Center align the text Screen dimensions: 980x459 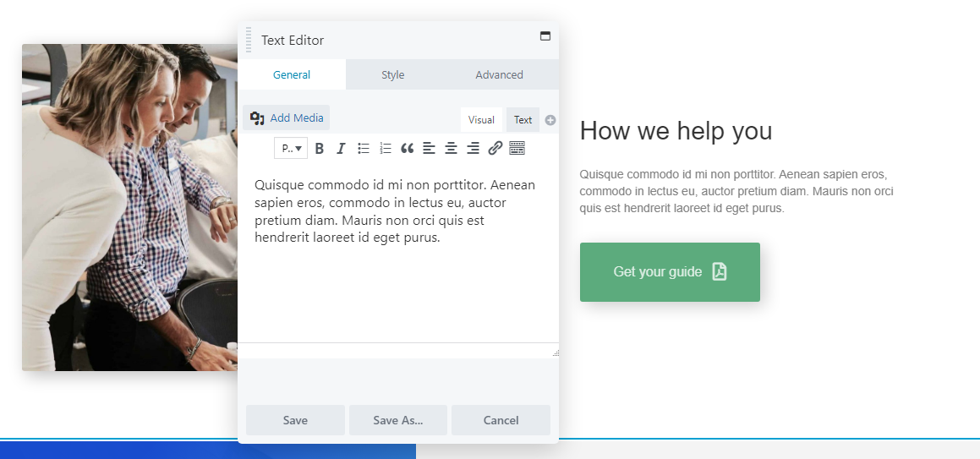[452, 149]
